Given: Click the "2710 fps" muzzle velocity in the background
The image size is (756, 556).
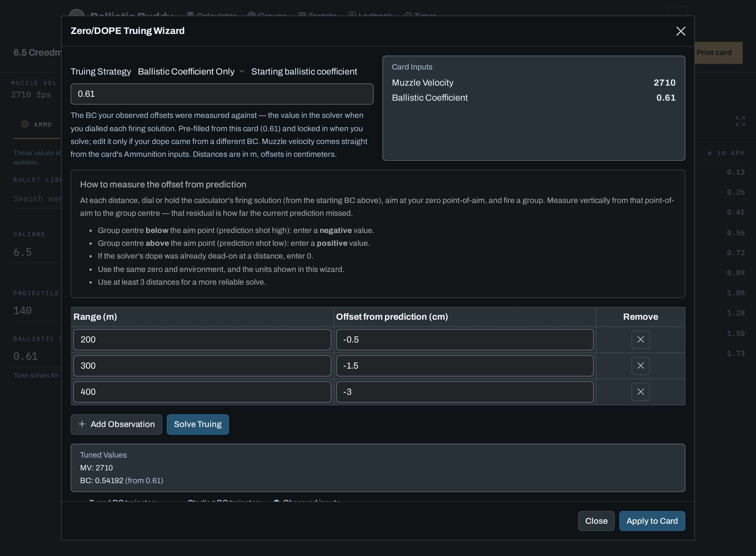Looking at the screenshot, I should coord(31,95).
